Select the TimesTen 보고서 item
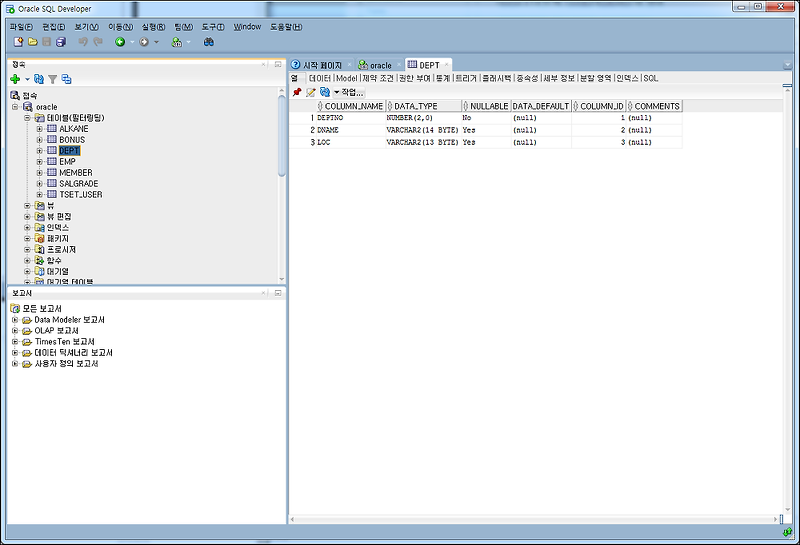This screenshot has width=800, height=545. tap(64, 342)
